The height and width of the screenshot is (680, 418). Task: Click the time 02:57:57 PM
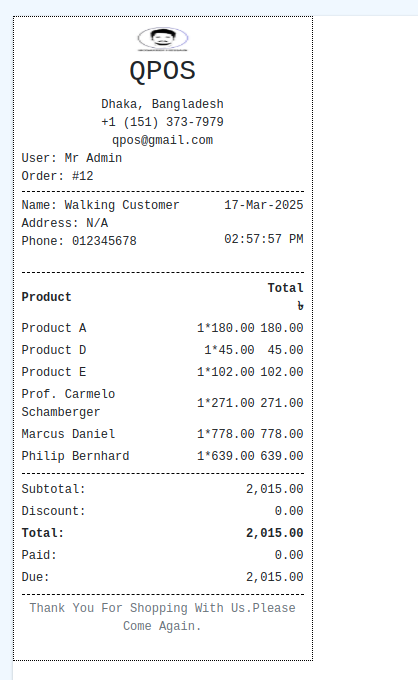(264, 239)
